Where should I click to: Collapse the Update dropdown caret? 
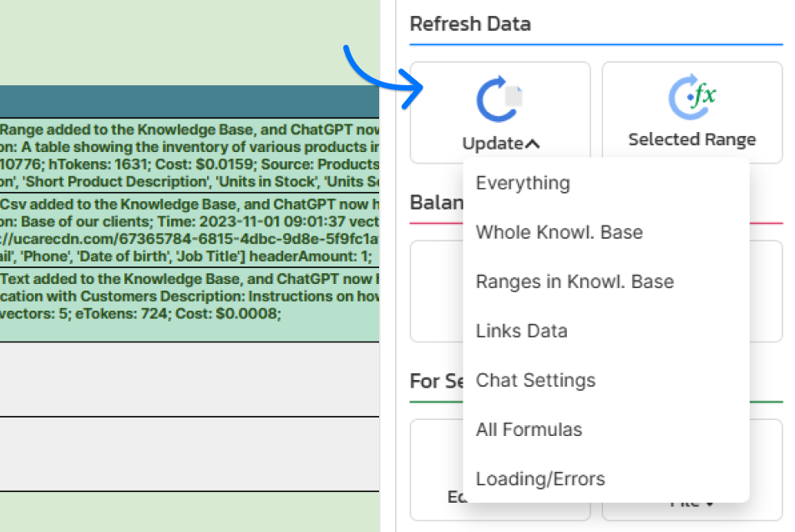tap(533, 144)
